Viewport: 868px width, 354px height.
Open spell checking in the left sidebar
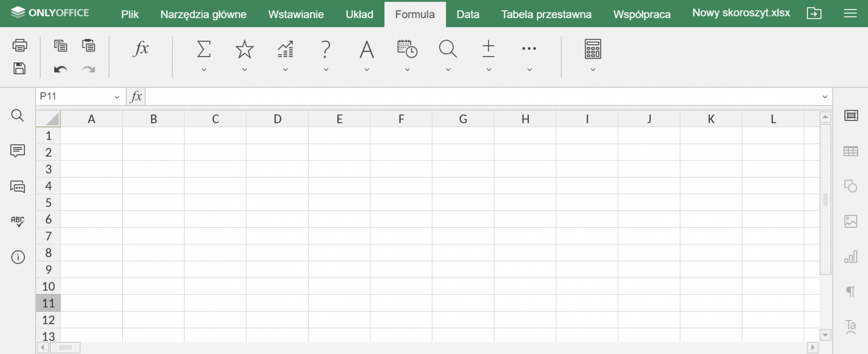(x=18, y=221)
